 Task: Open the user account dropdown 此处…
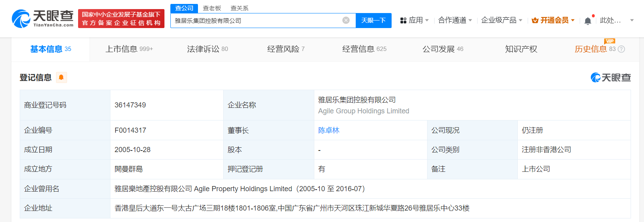(617, 20)
